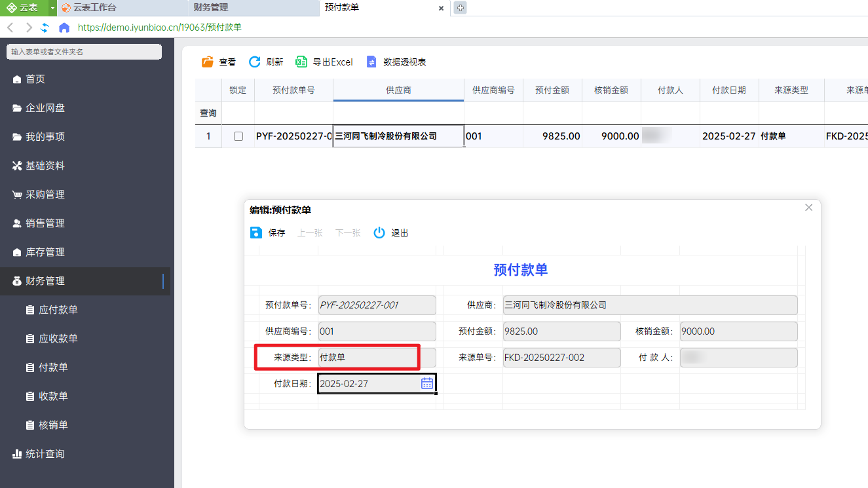
Task: Click the 查看 folder icon button
Action: point(218,62)
